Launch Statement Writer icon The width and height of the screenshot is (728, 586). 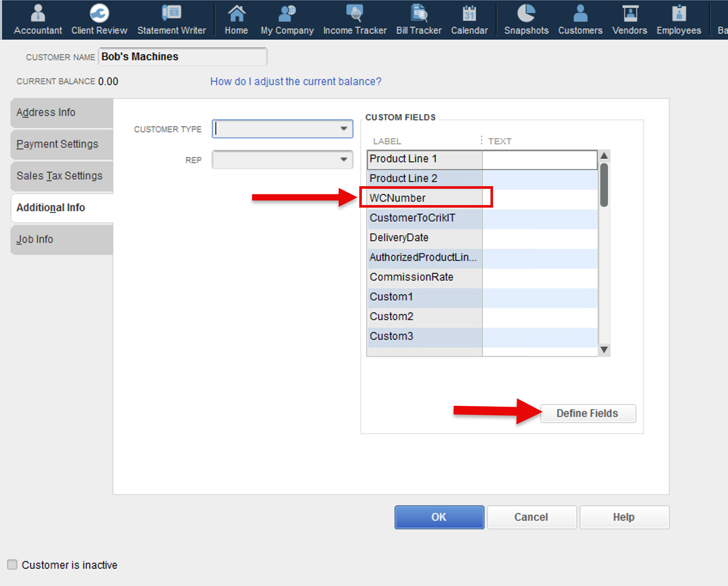[171, 19]
